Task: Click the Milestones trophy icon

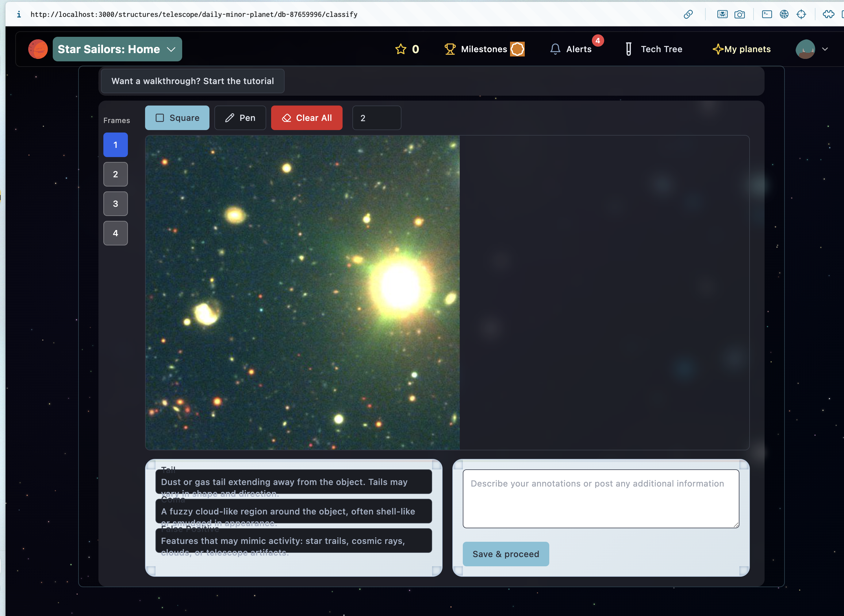Action: pos(450,49)
